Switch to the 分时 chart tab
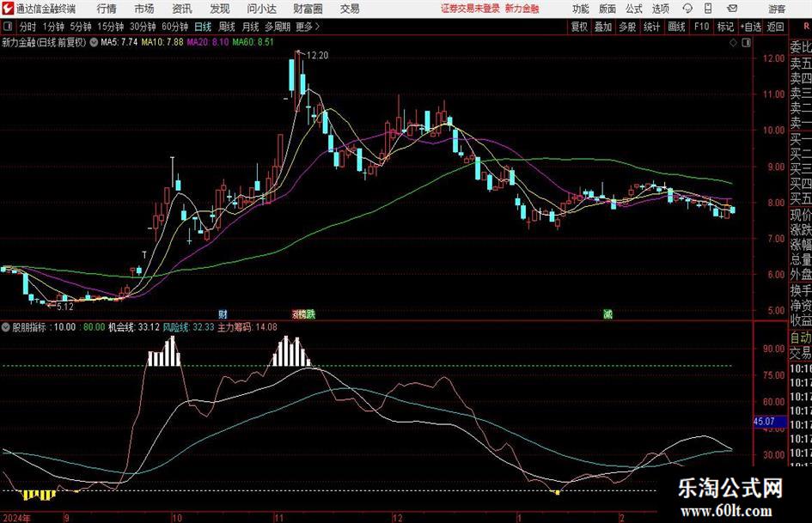812x523 pixels. pos(27,27)
